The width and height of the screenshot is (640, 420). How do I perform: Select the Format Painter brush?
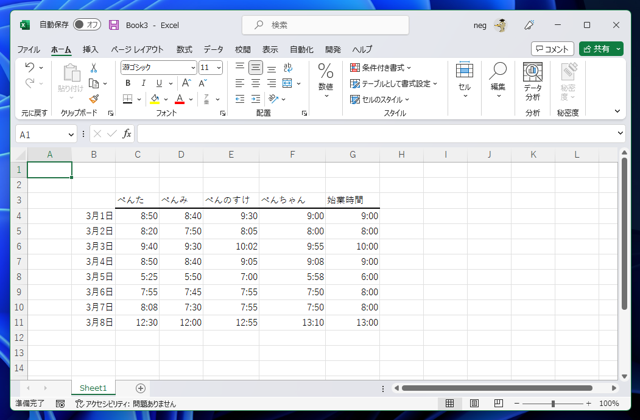point(94,99)
